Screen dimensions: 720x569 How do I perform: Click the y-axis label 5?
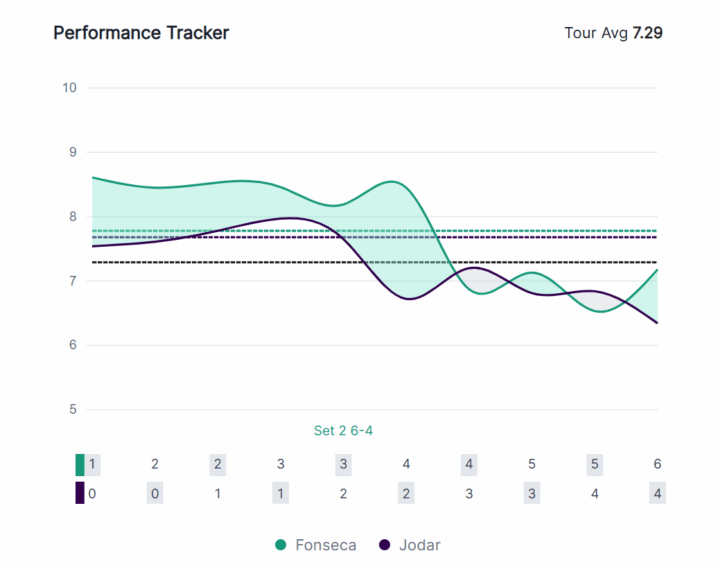pos(72,409)
